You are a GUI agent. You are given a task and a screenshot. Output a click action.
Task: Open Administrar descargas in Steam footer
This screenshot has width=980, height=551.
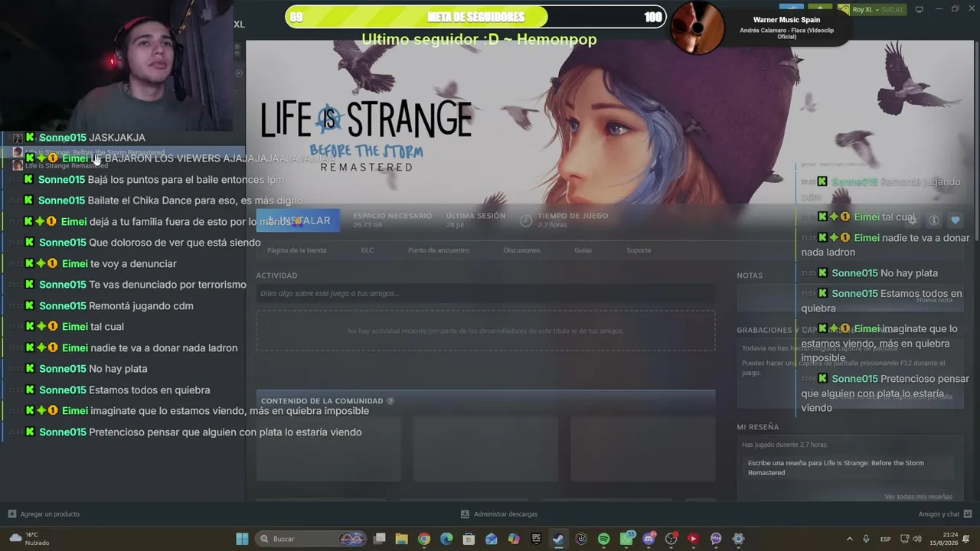(499, 514)
